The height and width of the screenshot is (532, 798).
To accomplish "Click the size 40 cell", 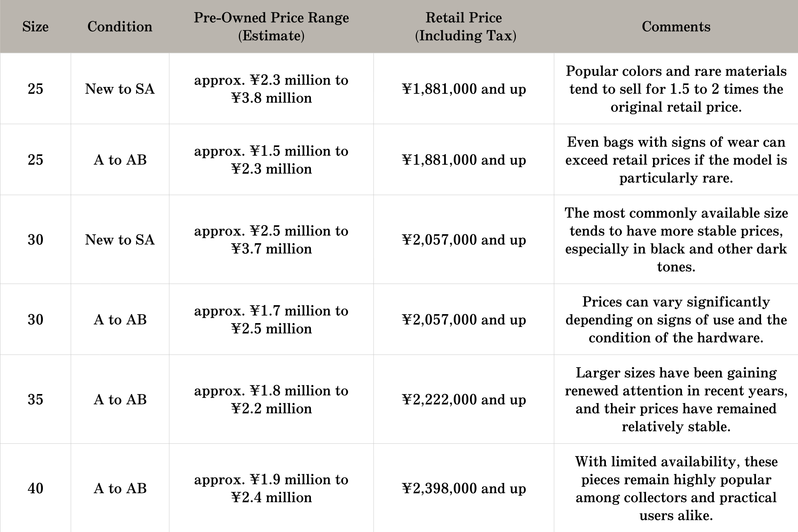I will point(35,488).
